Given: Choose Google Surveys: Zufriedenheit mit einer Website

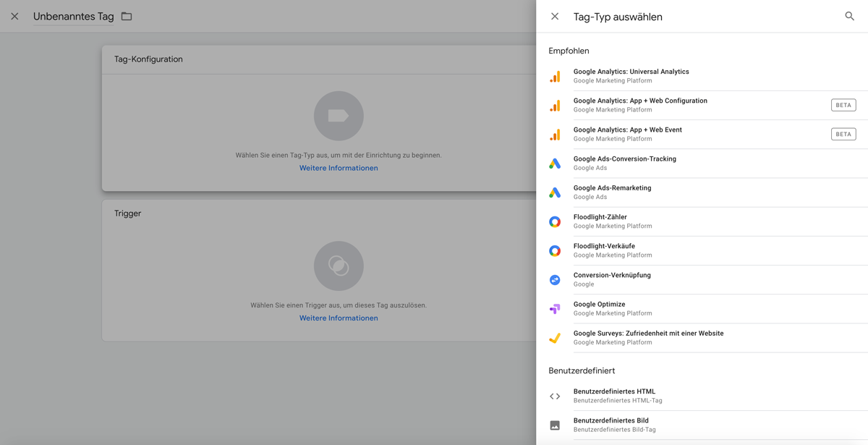Looking at the screenshot, I should tap(702, 337).
